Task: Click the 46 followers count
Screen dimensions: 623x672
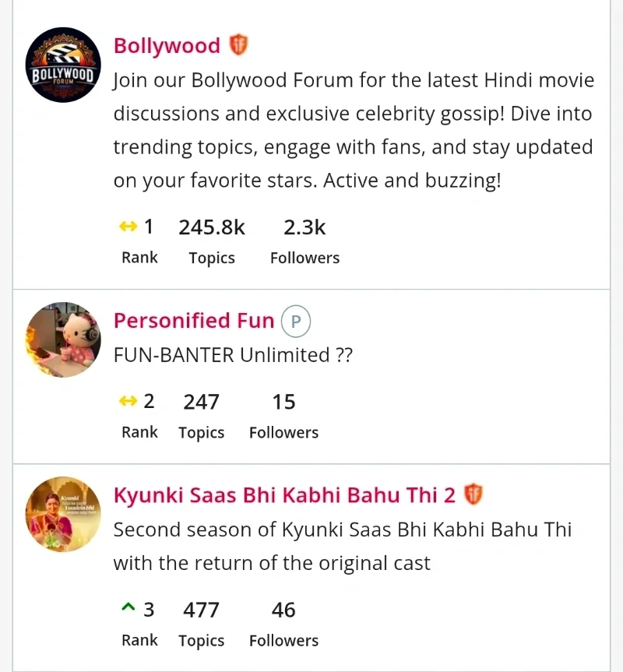Action: point(283,610)
